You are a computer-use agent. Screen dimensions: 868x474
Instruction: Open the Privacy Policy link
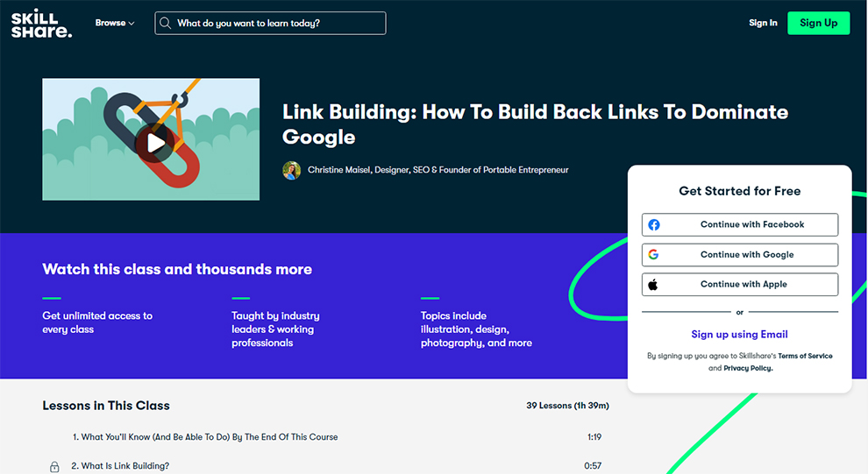pos(748,368)
